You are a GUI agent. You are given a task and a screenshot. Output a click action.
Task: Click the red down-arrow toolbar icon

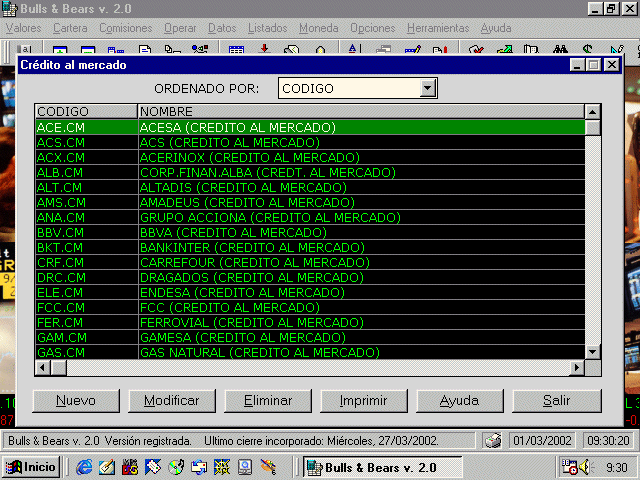[264, 49]
